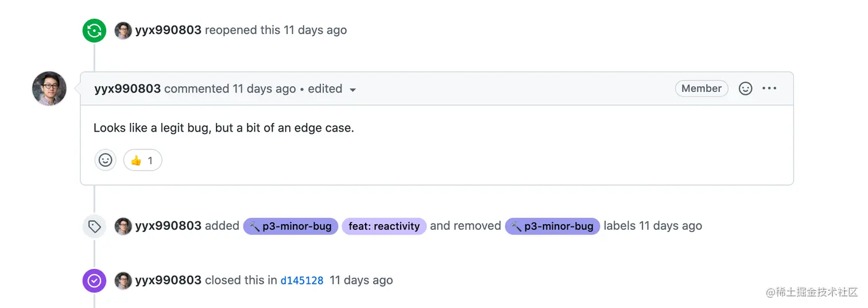Select the feat: reactivity label
Image resolution: width=868 pixels, height=308 pixels.
[384, 226]
